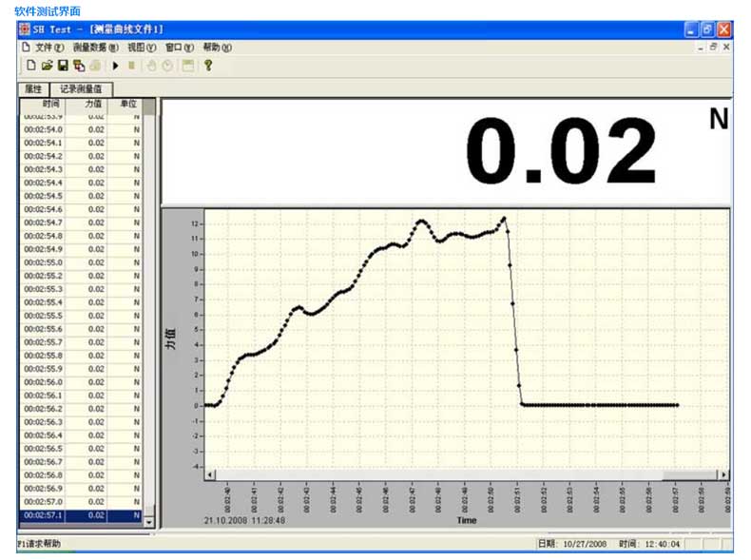Open the 窗口 menu

179,47
